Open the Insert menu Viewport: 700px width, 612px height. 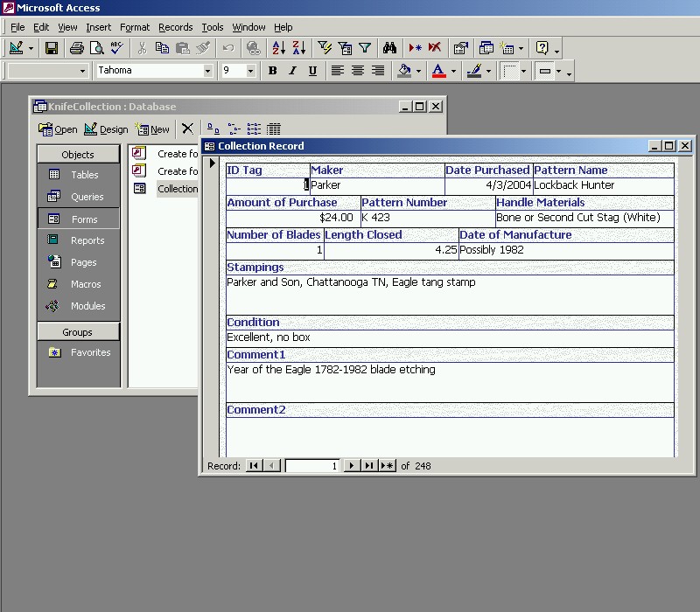(99, 27)
